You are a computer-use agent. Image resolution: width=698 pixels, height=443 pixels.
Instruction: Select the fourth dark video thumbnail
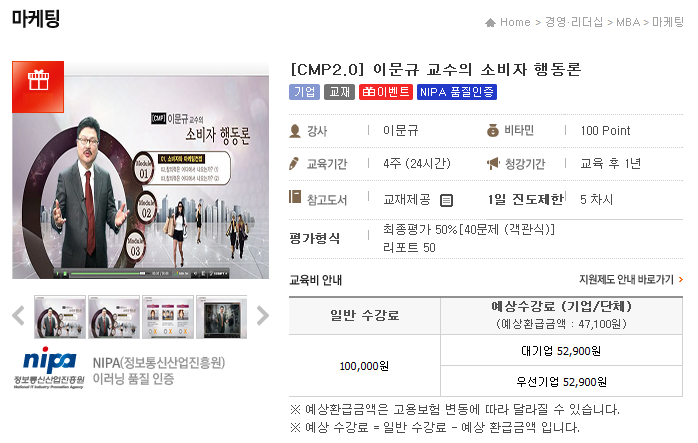(222, 317)
